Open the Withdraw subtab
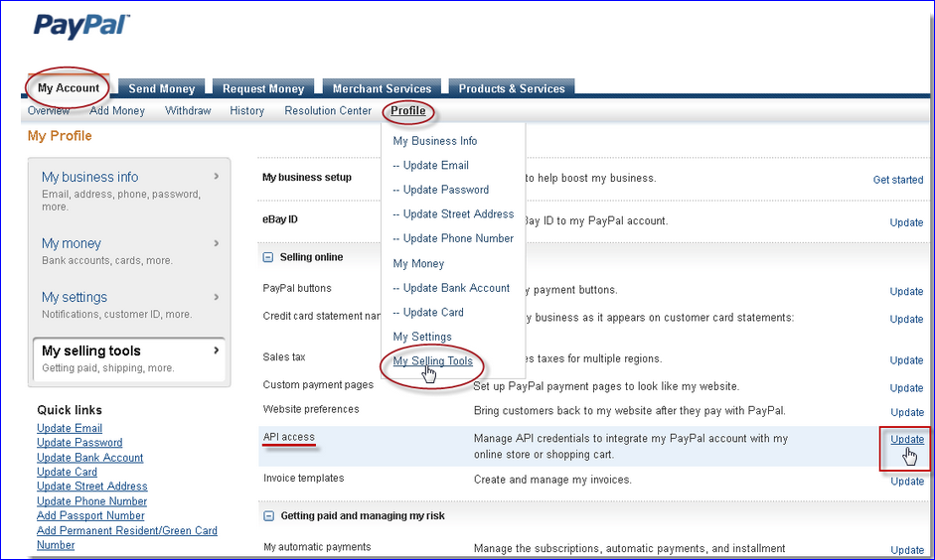935x560 pixels. 188,111
